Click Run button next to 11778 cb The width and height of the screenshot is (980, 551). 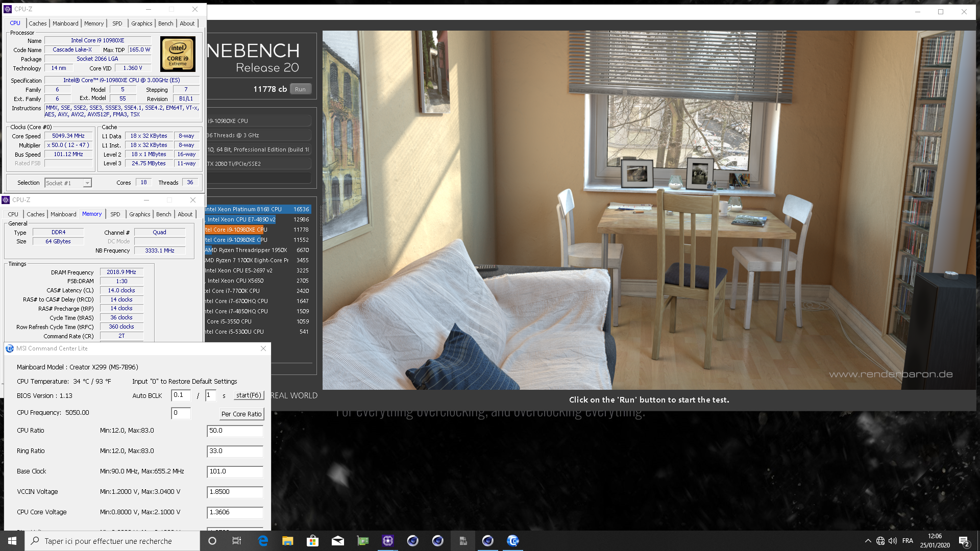tap(300, 89)
